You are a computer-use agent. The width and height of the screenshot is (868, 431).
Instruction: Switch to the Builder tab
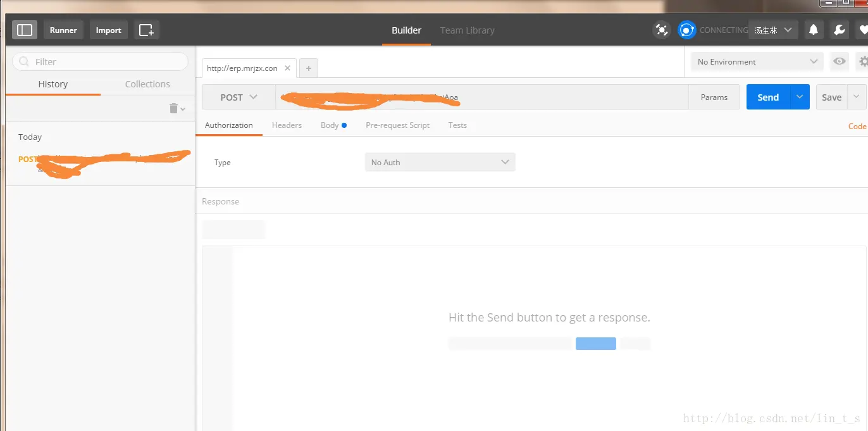(406, 30)
